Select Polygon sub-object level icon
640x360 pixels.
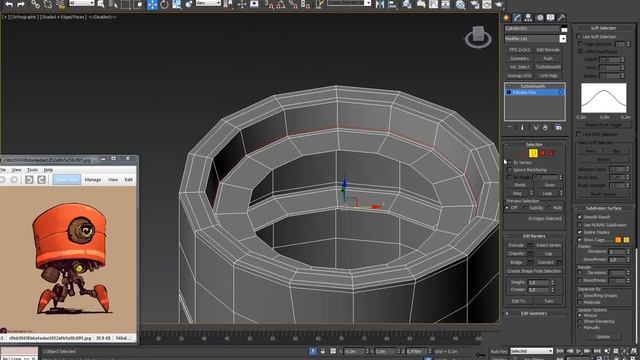click(543, 153)
